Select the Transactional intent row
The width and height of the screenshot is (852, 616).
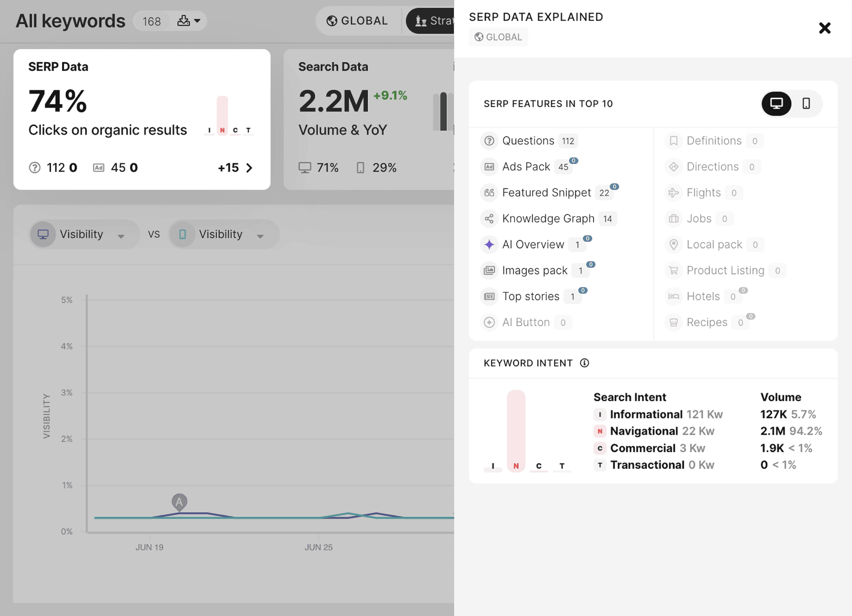pos(707,465)
